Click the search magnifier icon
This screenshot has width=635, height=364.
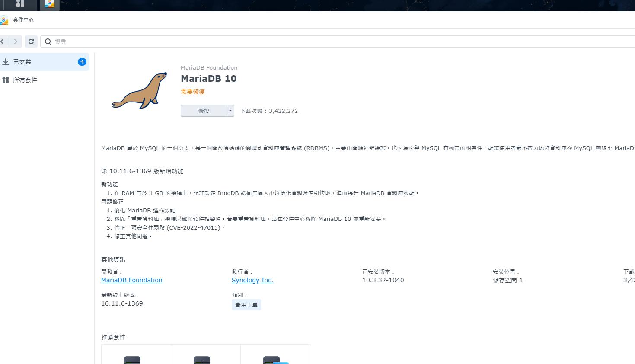48,42
